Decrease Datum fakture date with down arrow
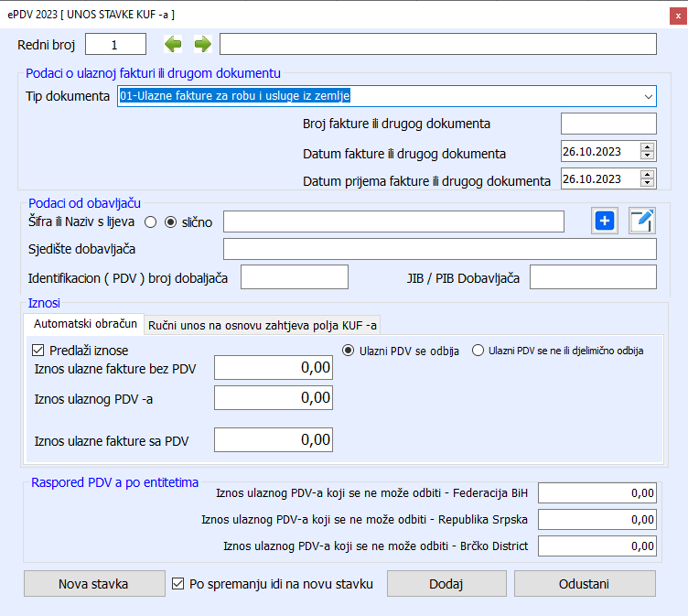 pyautogui.click(x=647, y=155)
